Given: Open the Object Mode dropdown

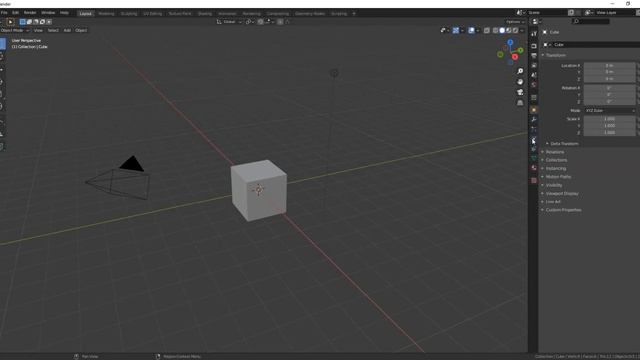Looking at the screenshot, I should tap(15, 30).
